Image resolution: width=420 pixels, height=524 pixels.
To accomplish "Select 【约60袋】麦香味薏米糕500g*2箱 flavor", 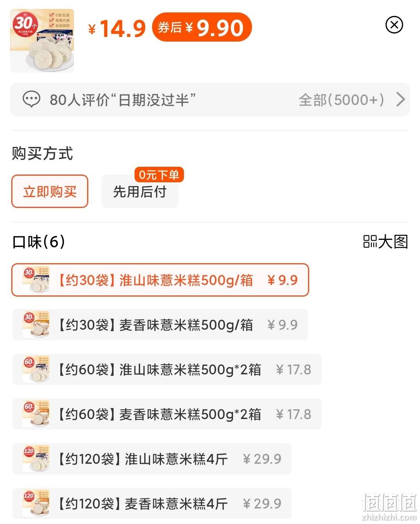I will click(x=167, y=414).
